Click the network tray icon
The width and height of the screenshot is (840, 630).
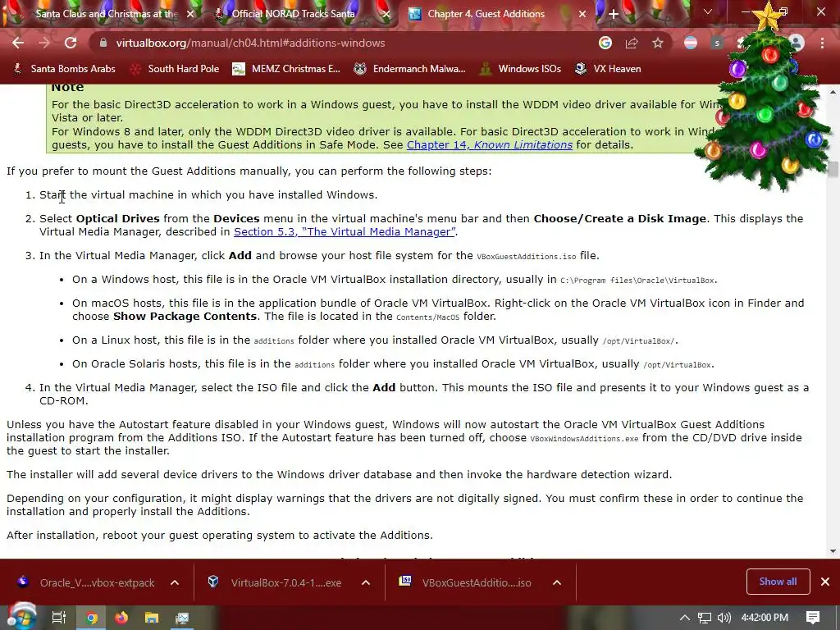tap(705, 618)
